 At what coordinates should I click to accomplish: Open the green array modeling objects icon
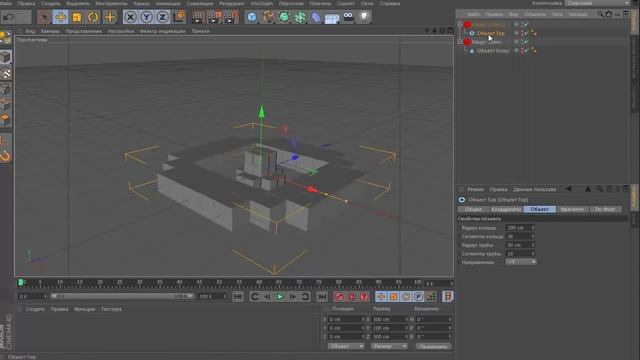300,17
